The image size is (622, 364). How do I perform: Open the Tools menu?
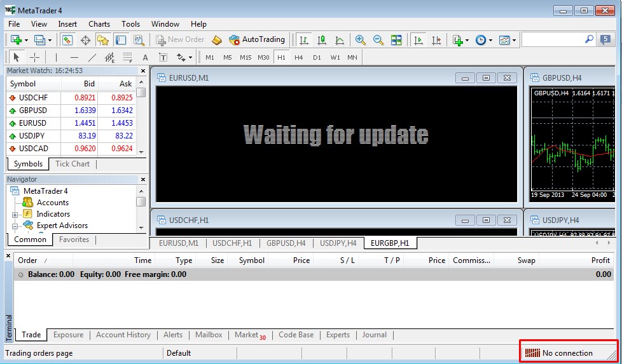pyautogui.click(x=130, y=24)
